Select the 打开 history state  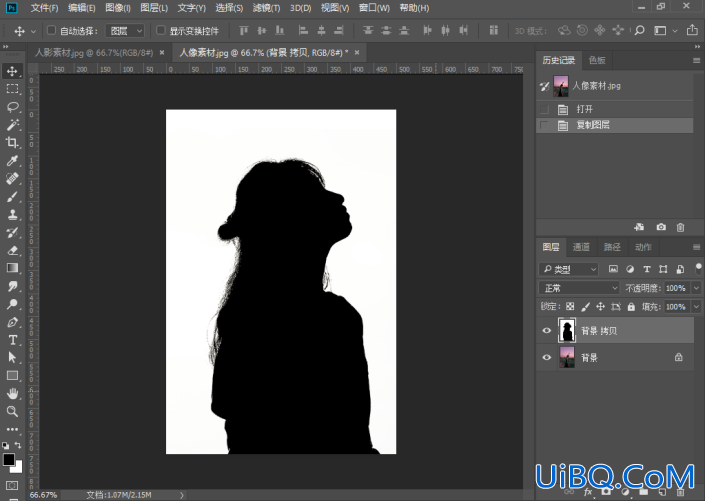tap(615, 109)
